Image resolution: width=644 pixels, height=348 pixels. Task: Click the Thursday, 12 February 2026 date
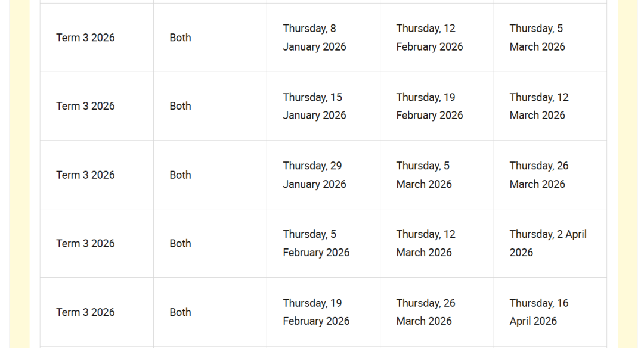coord(429,38)
